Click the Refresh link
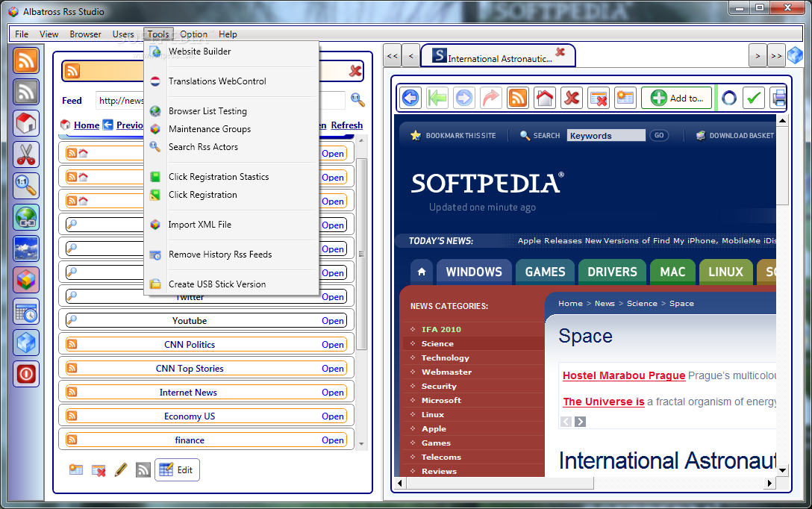Viewport: 812px width, 509px height. point(346,125)
